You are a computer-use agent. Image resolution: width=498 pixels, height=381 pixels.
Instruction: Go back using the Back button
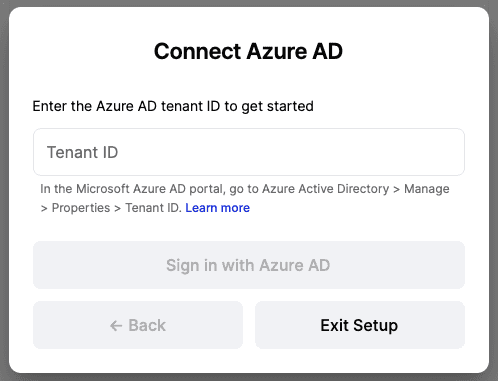click(138, 325)
